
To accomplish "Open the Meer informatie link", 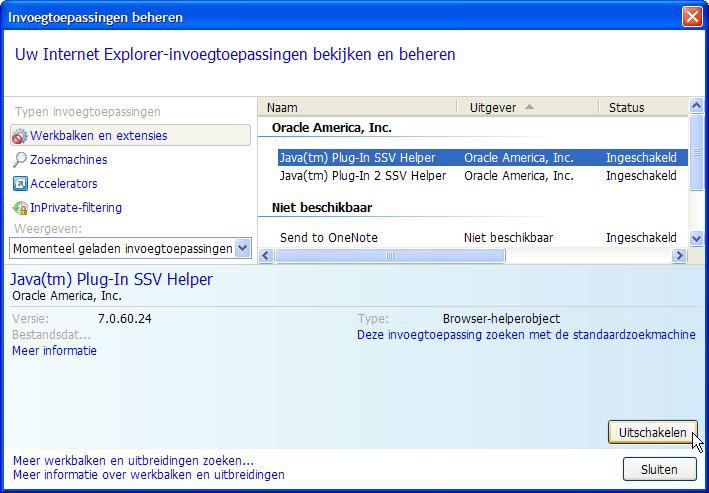I will (54, 351).
